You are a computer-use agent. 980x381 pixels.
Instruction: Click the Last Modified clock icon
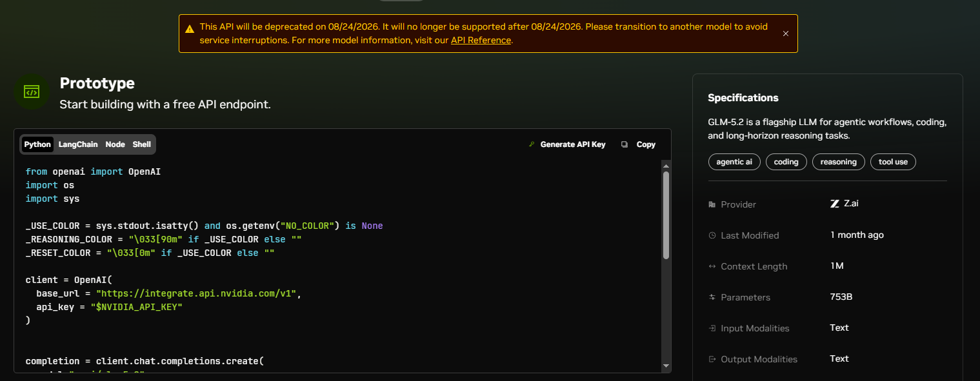coord(712,235)
